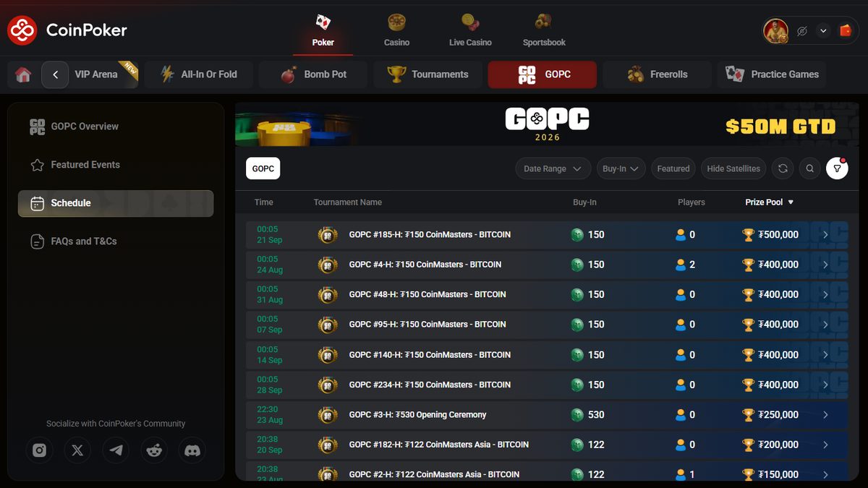Open the Casino section
868x488 pixels.
click(396, 30)
